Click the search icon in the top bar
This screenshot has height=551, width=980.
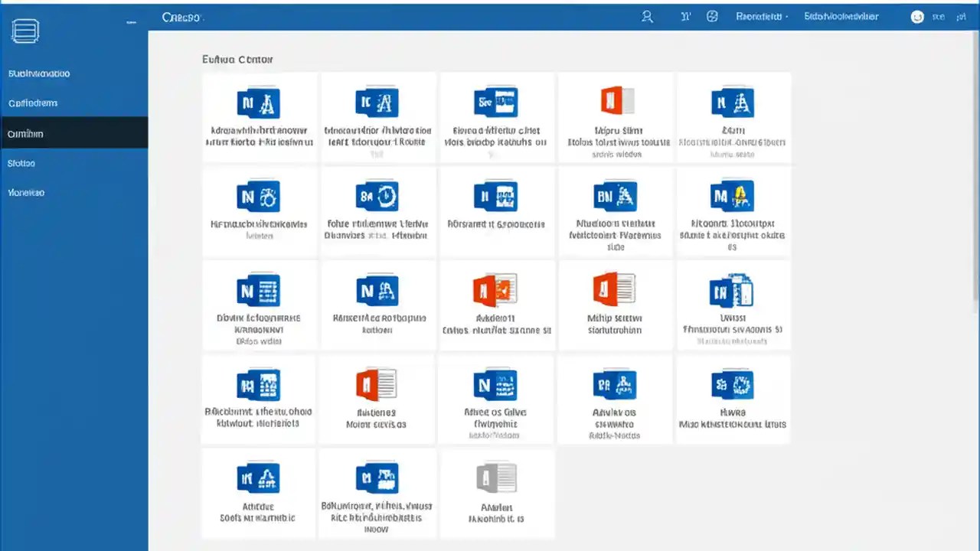647,16
